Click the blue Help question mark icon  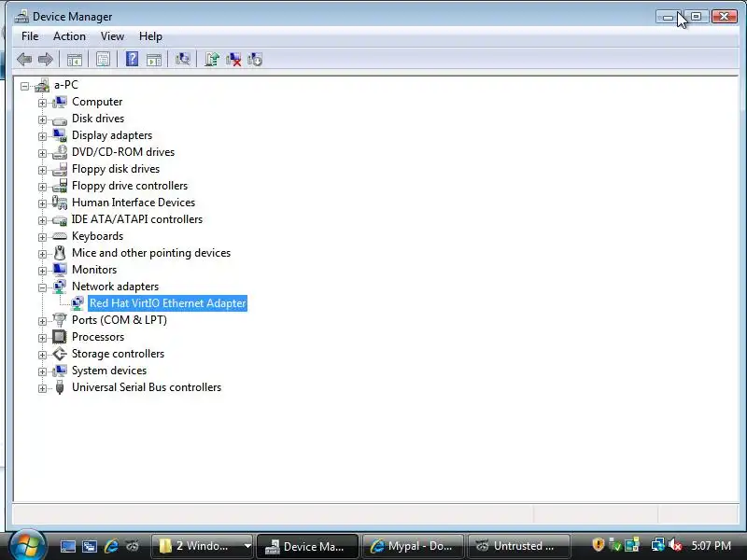(132, 59)
